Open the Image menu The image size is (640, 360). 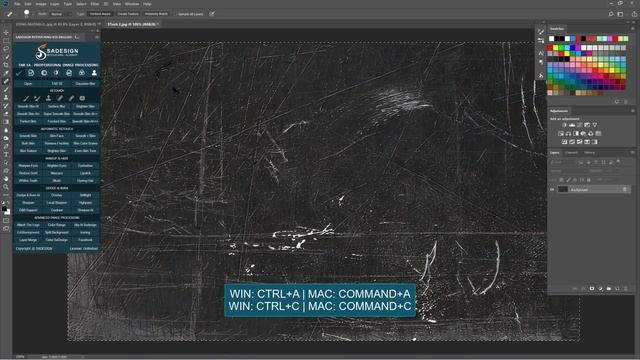(41, 4)
